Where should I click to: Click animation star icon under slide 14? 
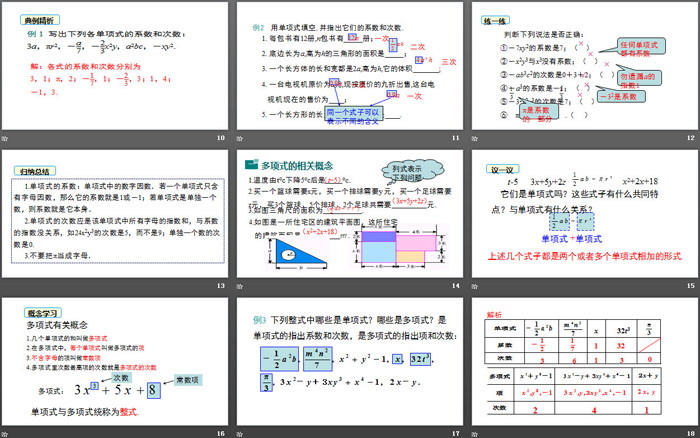click(x=240, y=286)
